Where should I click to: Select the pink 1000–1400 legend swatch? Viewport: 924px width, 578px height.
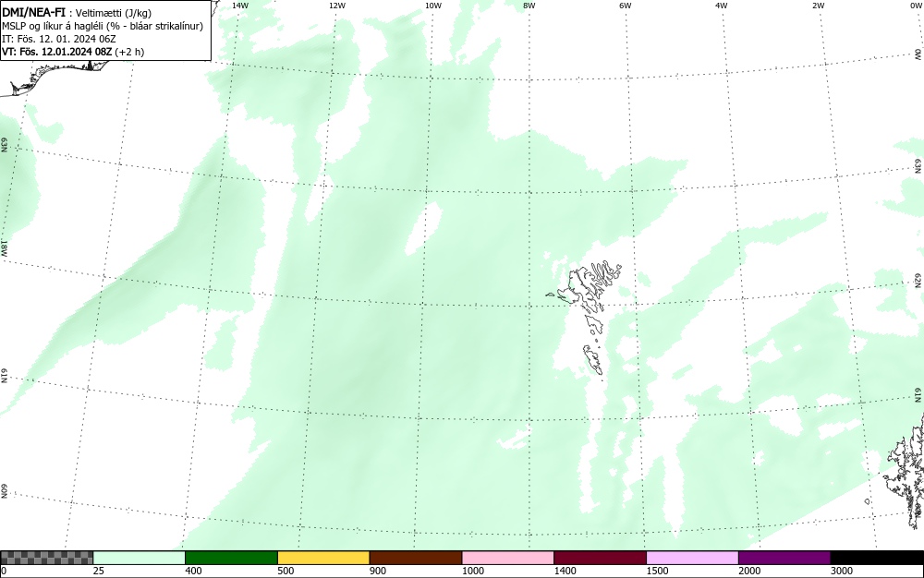[508, 558]
